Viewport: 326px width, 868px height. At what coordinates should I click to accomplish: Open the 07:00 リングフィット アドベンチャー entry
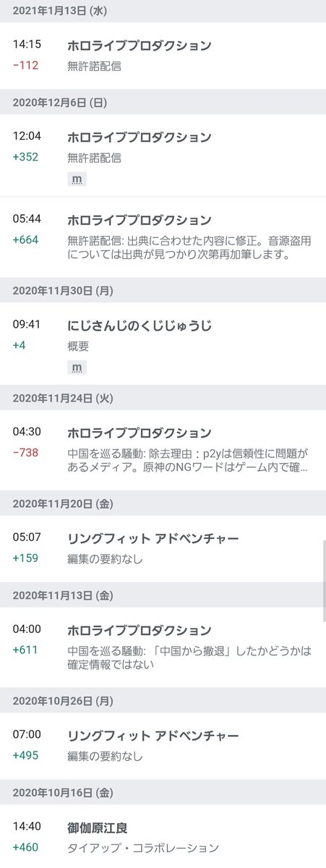tap(163, 745)
